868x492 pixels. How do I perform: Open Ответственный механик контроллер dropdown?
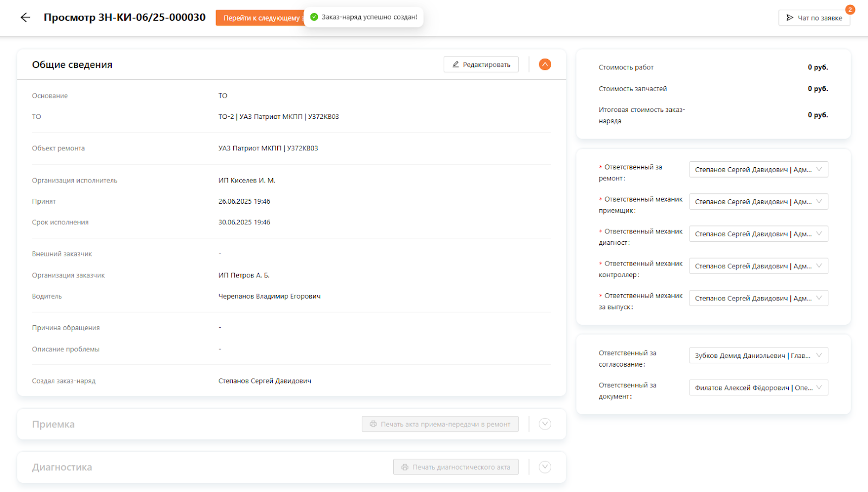758,266
